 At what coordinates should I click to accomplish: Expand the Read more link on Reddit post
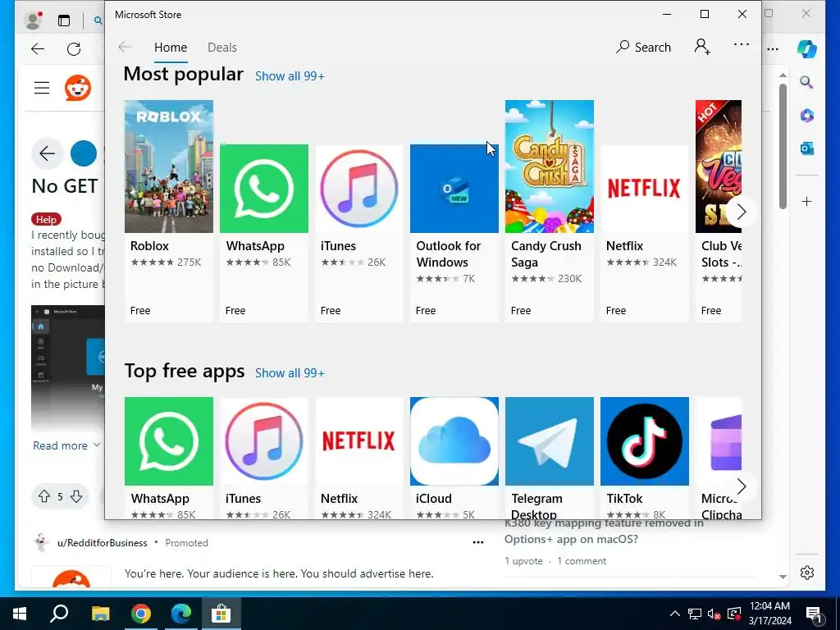(66, 445)
